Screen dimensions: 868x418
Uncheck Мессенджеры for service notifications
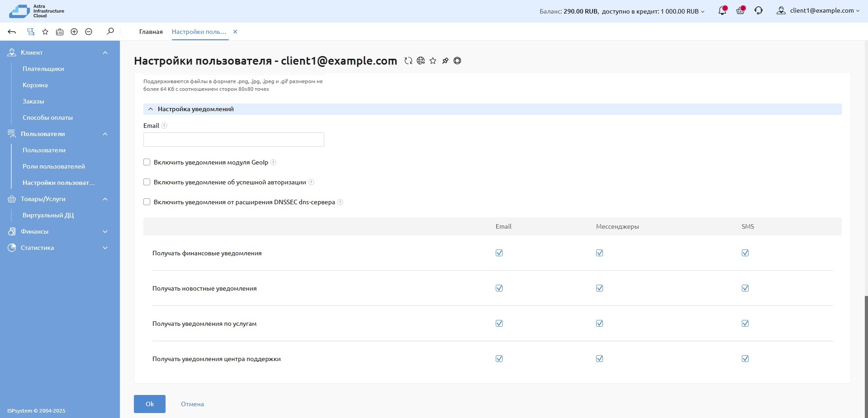[x=599, y=324]
